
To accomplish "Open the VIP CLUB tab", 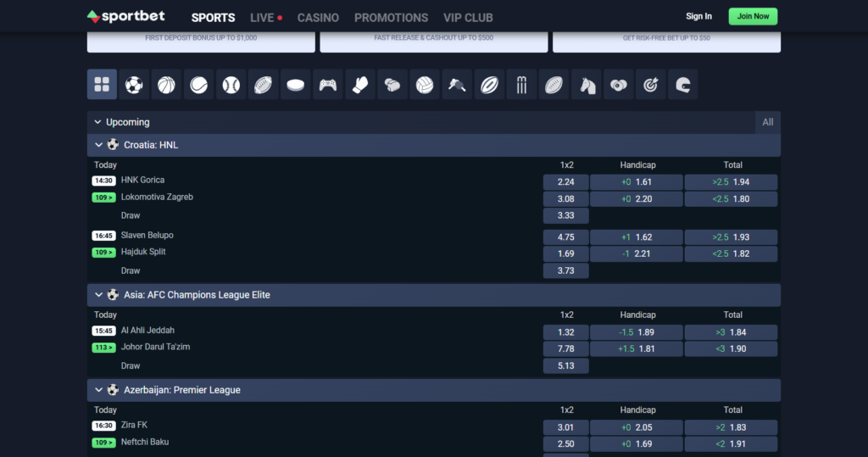I will tap(468, 18).
